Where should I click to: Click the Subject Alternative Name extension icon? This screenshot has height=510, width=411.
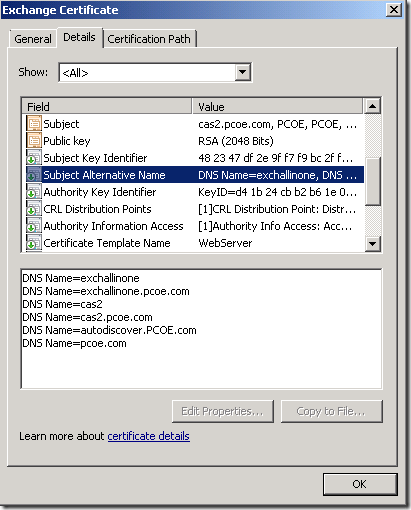34,175
